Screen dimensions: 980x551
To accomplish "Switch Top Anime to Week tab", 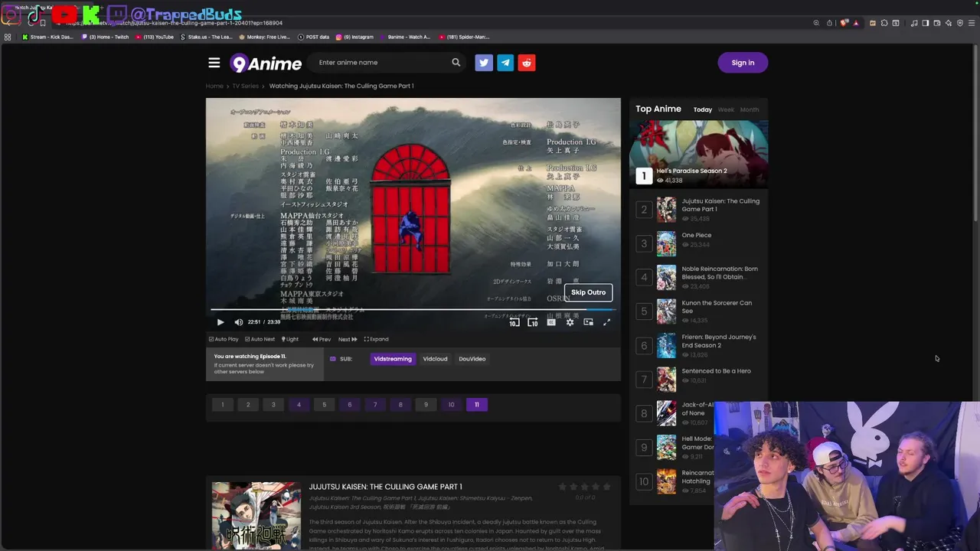I will (726, 109).
